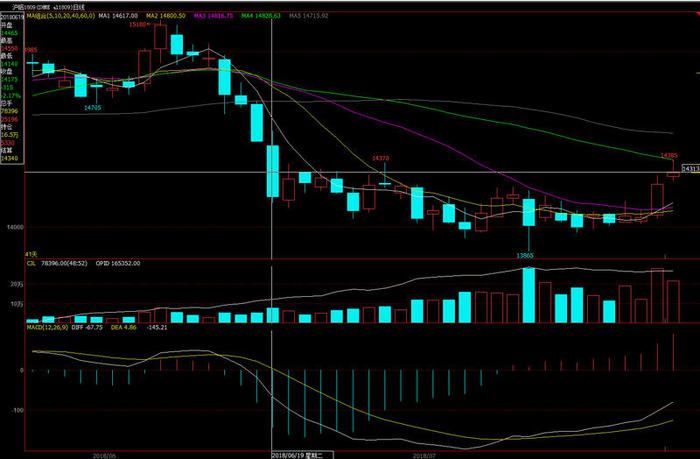Select the MA1 14617.00 legend value

pyautogui.click(x=118, y=16)
